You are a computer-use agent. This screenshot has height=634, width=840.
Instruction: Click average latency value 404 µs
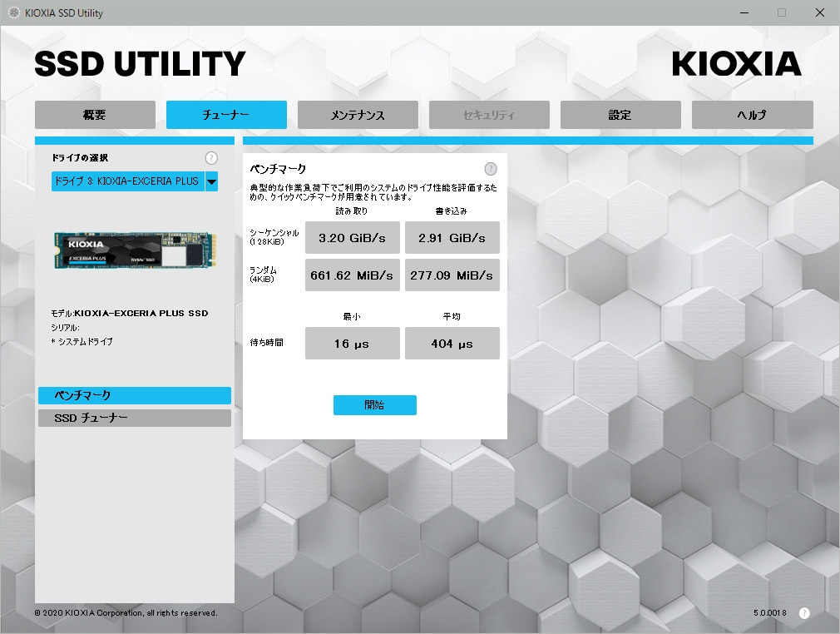452,343
